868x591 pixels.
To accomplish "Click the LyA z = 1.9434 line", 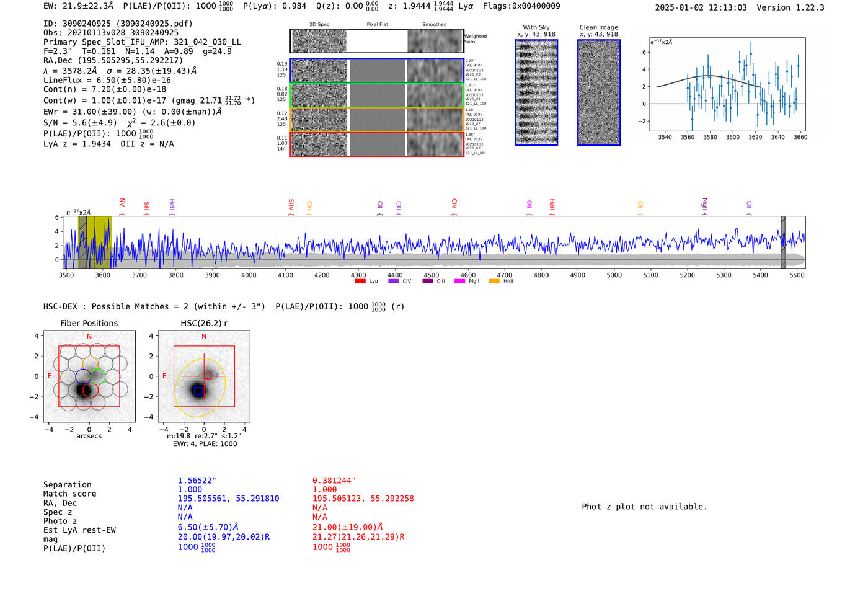I will pos(108,144).
